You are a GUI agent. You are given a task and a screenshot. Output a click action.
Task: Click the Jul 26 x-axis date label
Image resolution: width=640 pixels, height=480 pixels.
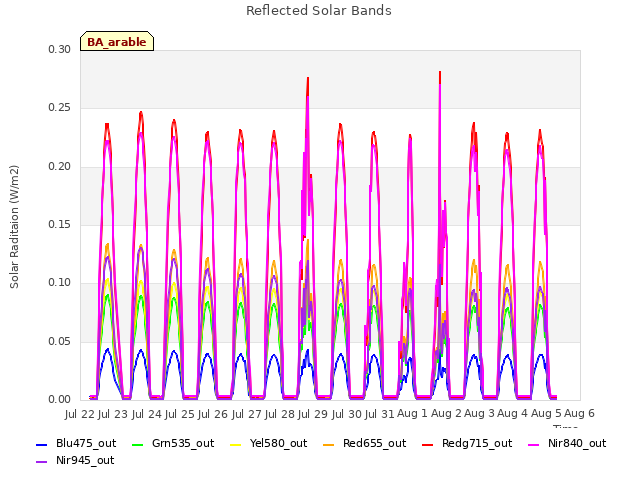coord(213,414)
